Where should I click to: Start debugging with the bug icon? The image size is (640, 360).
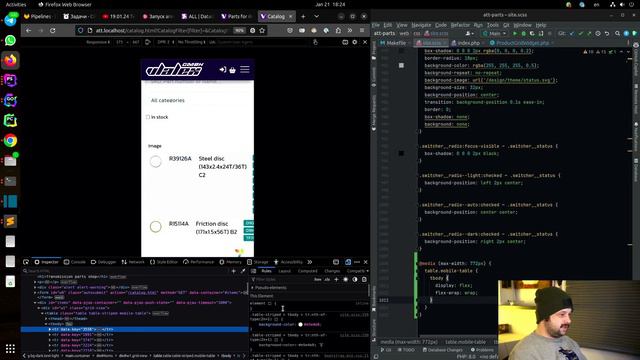tap(523, 33)
